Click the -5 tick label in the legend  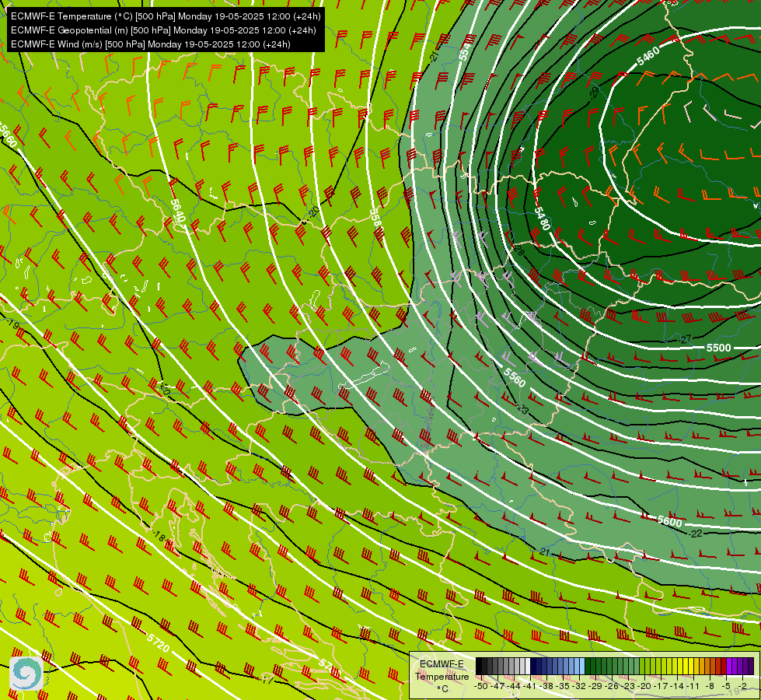point(727,686)
